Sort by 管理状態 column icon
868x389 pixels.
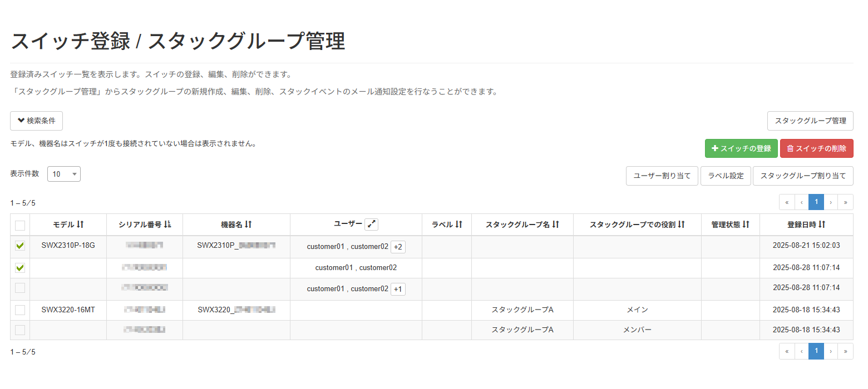pos(746,225)
